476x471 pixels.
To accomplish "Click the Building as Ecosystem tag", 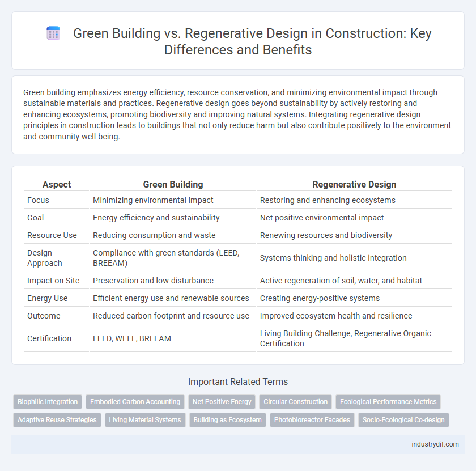I will [227, 420].
